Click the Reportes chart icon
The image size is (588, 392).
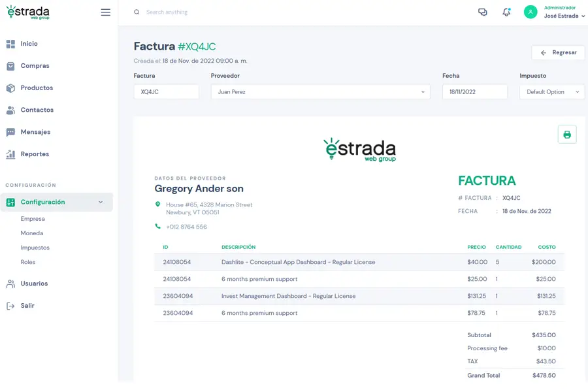click(x=10, y=154)
